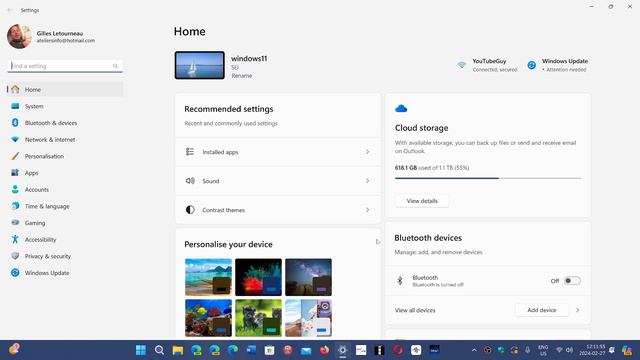Open Windows Update attention needed status
The width and height of the screenshot is (640, 360).
pos(557,65)
